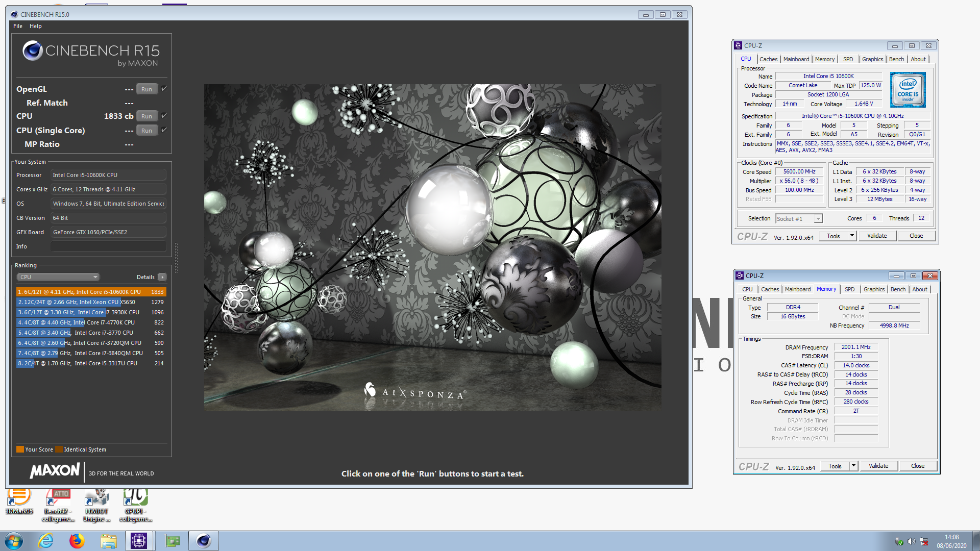This screenshot has width=980, height=551.
Task: Open Bench32 ATTO desktop shortcut
Action: pyautogui.click(x=58, y=505)
